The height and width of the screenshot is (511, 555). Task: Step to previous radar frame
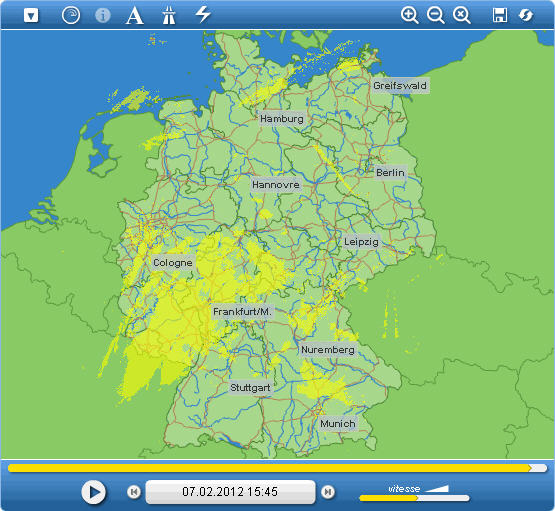point(134,492)
